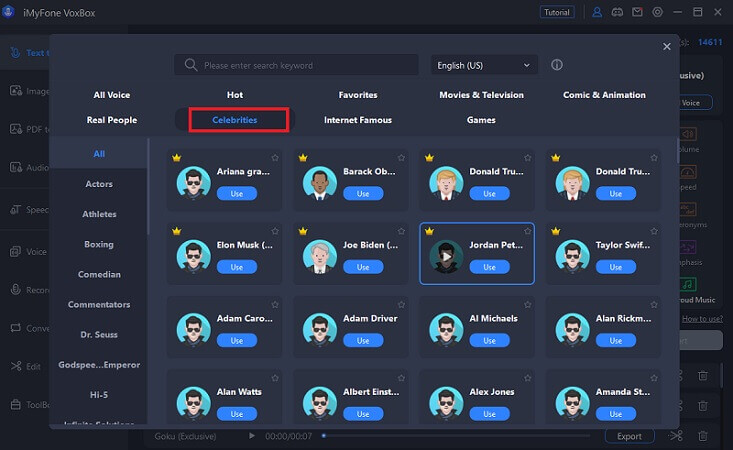Viewport: 733px width, 450px height.
Task: Mark Alan Watts voice as favorite
Action: pos(275,378)
